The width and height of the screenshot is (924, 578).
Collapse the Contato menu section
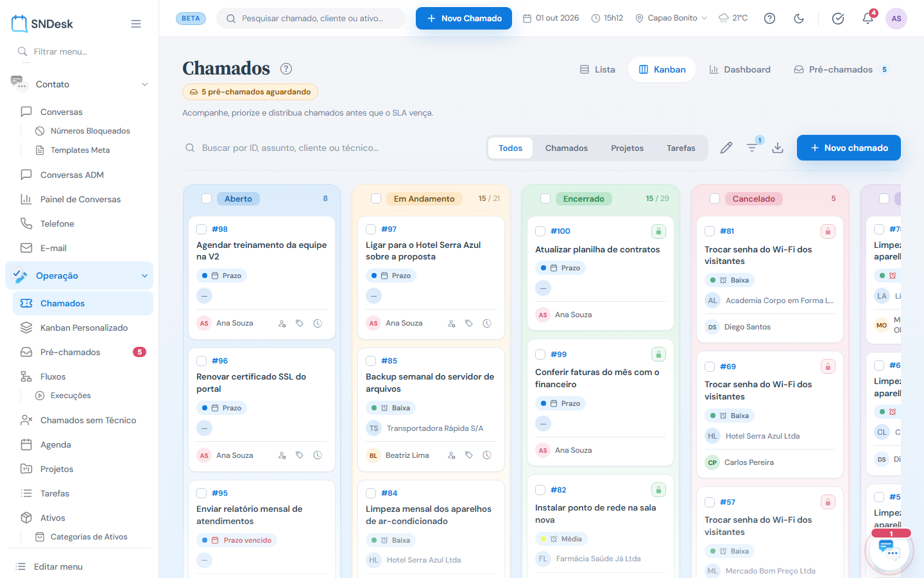point(79,84)
